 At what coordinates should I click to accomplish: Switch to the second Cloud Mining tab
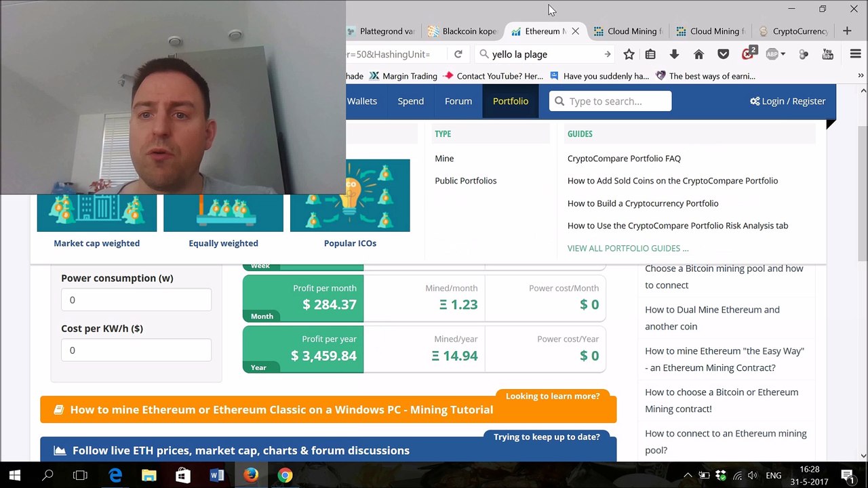711,31
